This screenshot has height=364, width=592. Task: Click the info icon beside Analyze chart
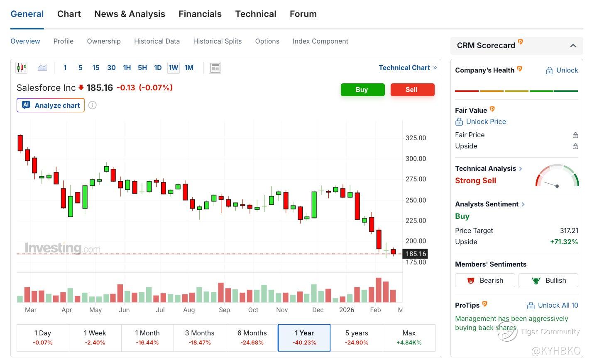coord(93,105)
